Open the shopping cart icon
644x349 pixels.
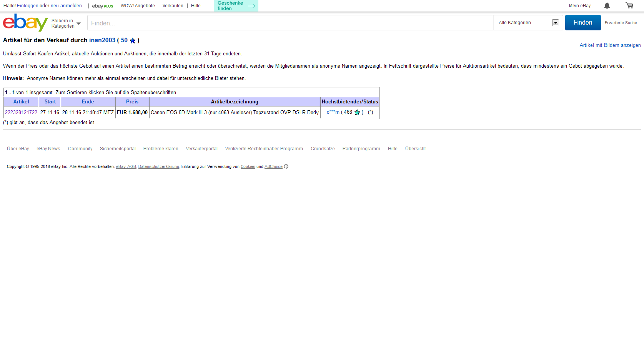pyautogui.click(x=629, y=5)
